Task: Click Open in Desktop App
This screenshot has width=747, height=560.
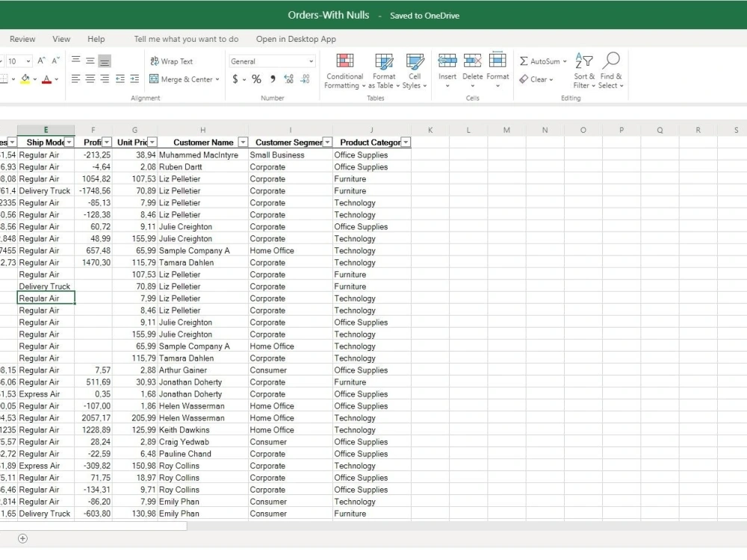Action: 297,39
